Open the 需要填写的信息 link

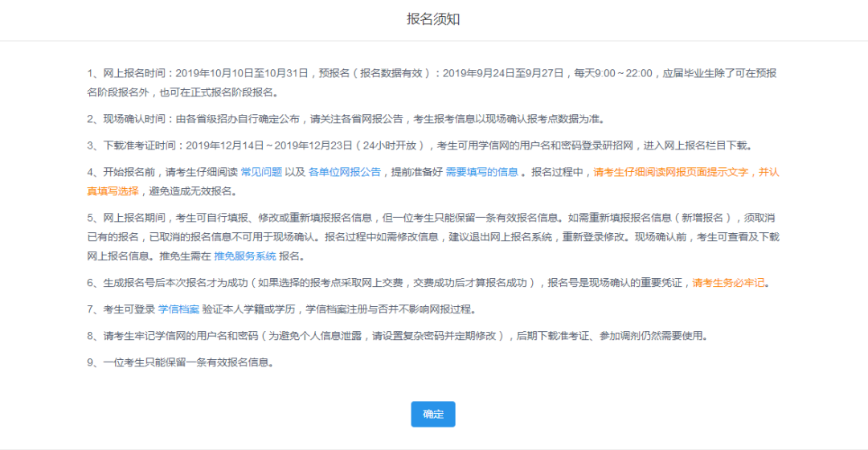pos(481,172)
